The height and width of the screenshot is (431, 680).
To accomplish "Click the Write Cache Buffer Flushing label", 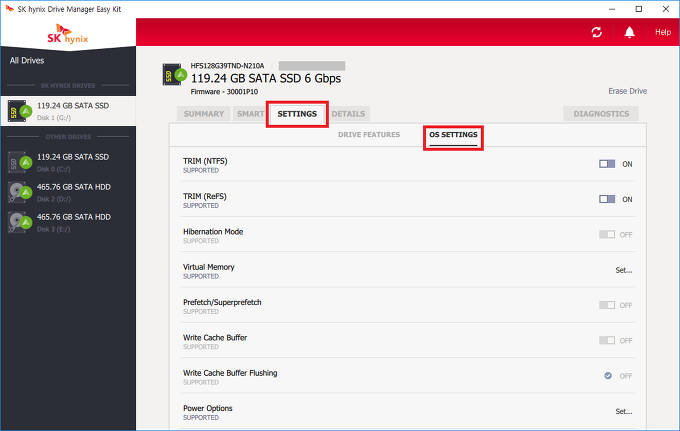I will pyautogui.click(x=230, y=373).
